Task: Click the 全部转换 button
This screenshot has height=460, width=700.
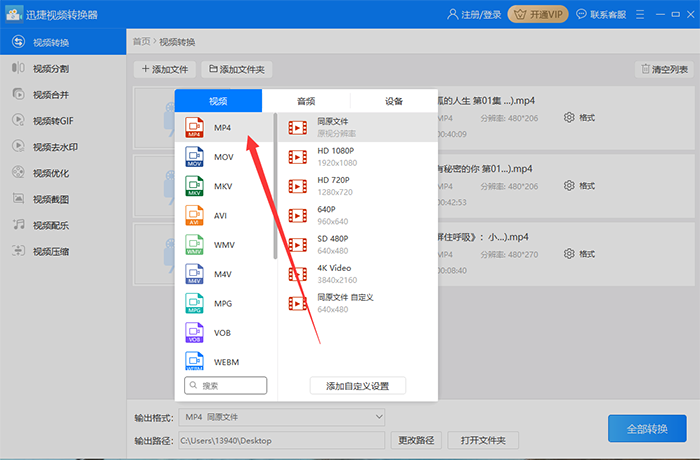Action: point(647,428)
